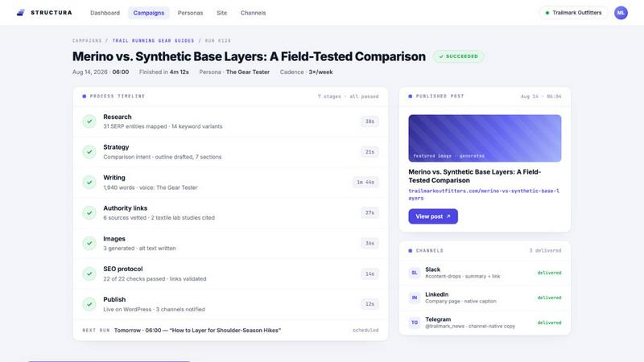Select the Writing stage title

point(114,178)
